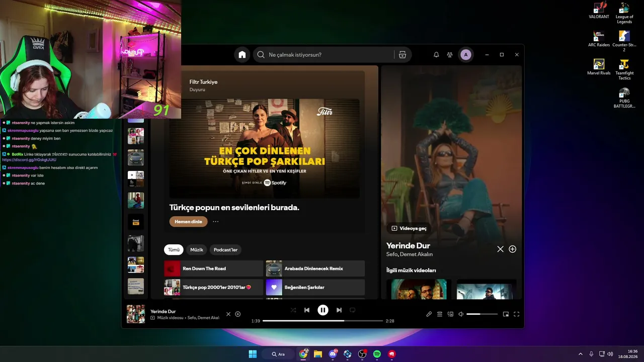Screen dimensions: 644x362
Task: Pause the current song
Action: pos(323,310)
